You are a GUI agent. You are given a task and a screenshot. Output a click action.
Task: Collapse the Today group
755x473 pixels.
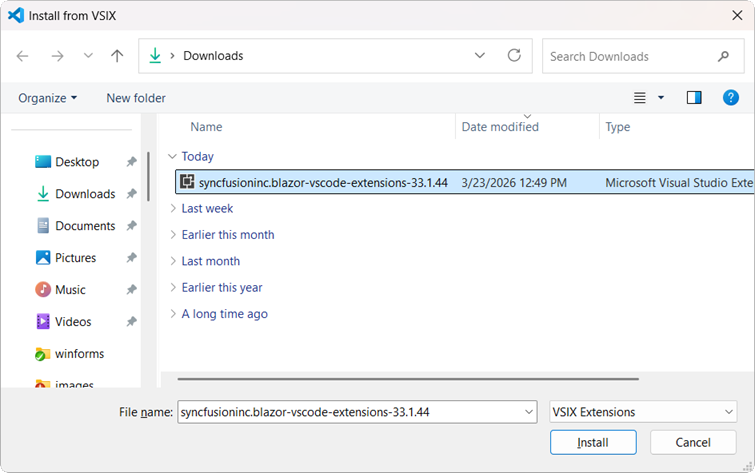click(x=172, y=156)
